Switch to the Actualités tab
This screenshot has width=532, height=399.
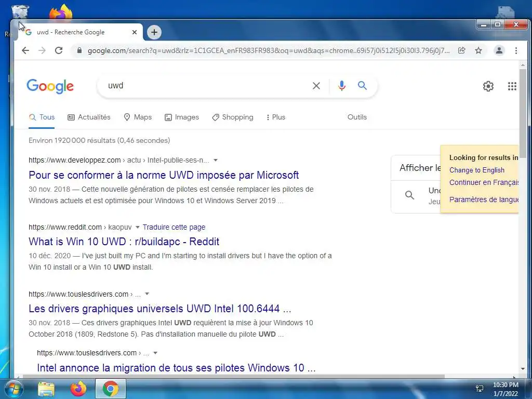(89, 117)
